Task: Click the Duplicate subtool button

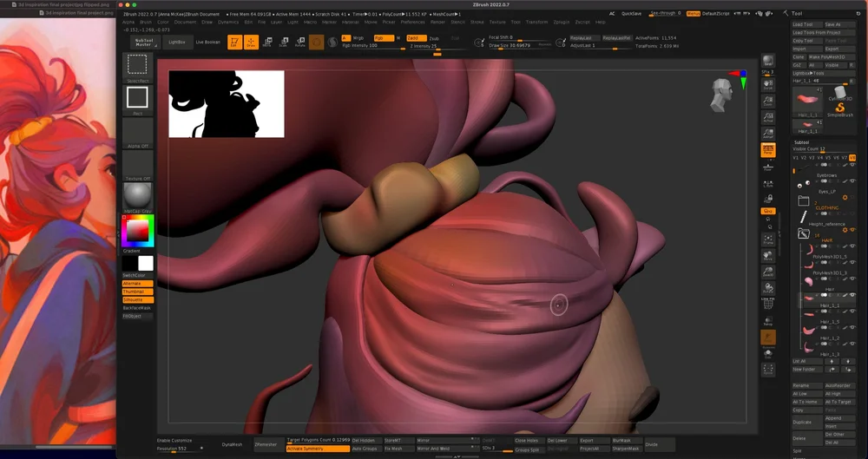Action: click(x=807, y=422)
